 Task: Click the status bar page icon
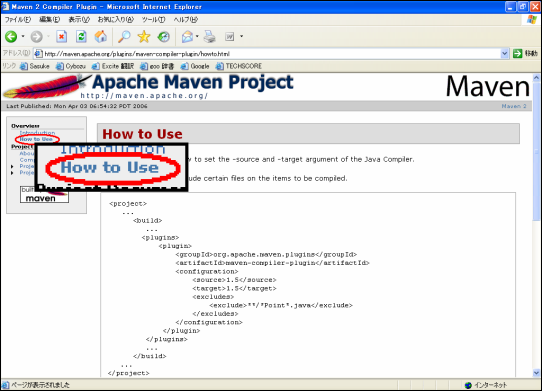point(6,385)
